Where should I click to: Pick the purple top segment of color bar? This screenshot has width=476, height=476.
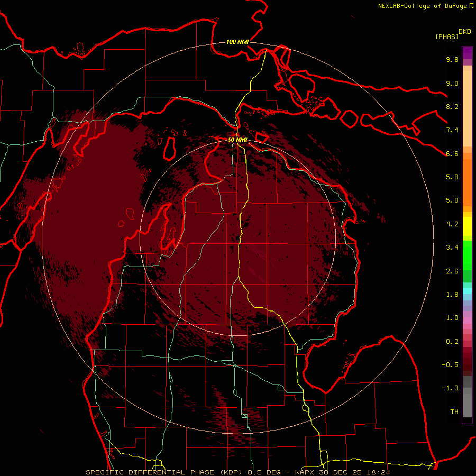tap(467, 53)
